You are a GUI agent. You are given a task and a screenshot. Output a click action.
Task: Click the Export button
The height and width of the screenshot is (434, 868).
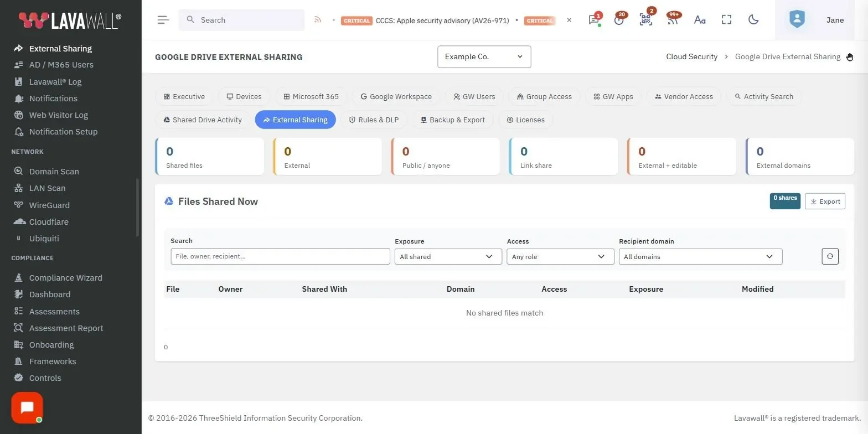[x=825, y=201]
